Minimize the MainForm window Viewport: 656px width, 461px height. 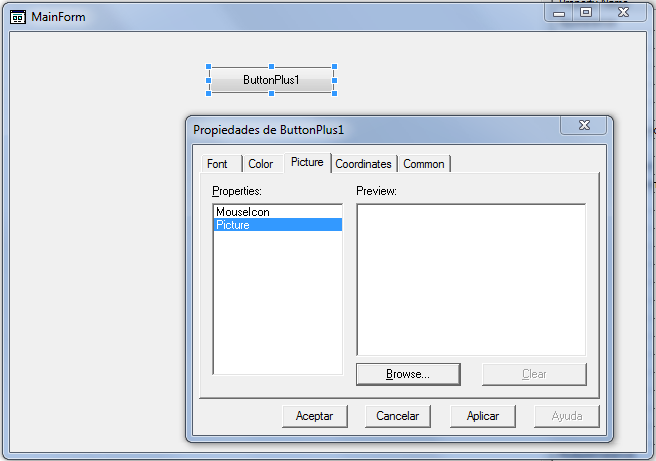point(559,13)
